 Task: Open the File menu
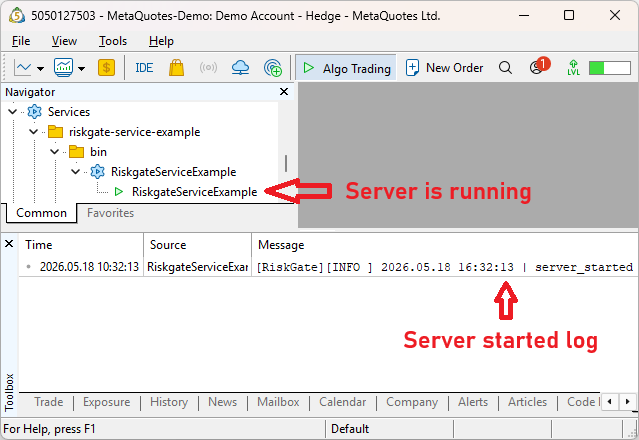coord(21,41)
